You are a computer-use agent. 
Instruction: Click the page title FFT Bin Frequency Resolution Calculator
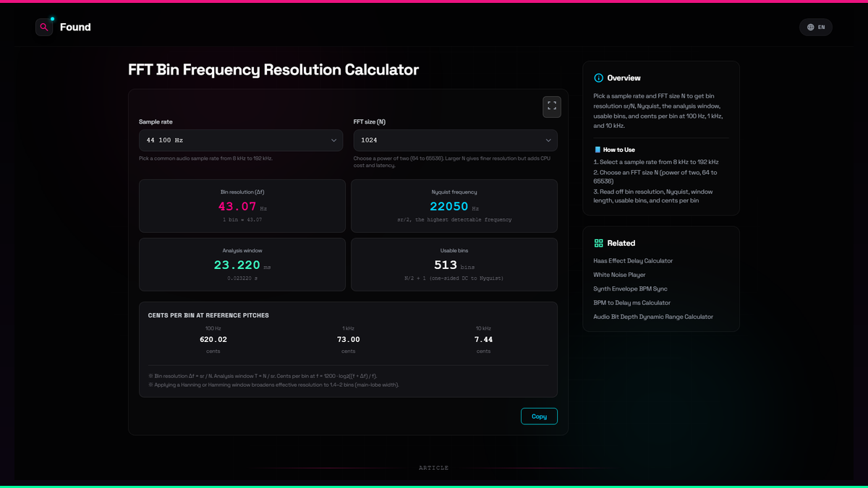[273, 70]
